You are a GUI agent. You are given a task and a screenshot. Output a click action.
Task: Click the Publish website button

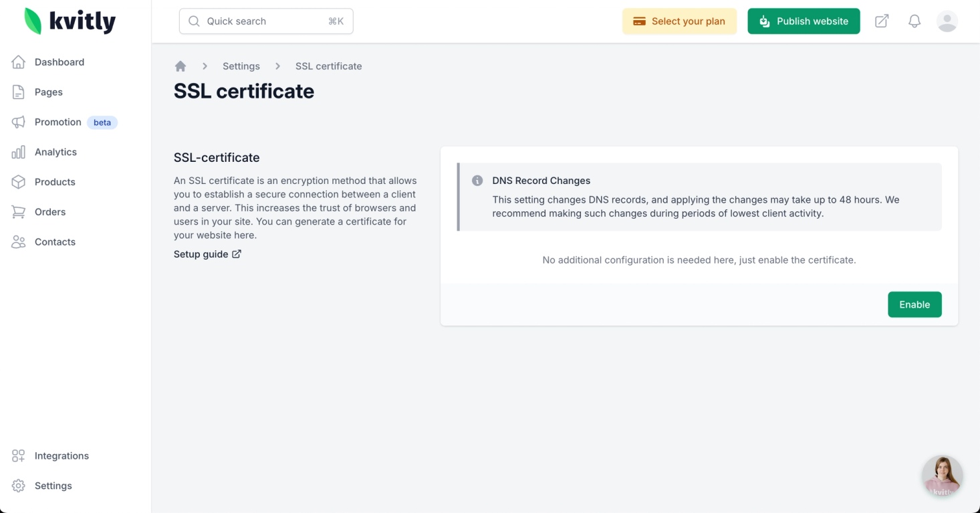804,21
